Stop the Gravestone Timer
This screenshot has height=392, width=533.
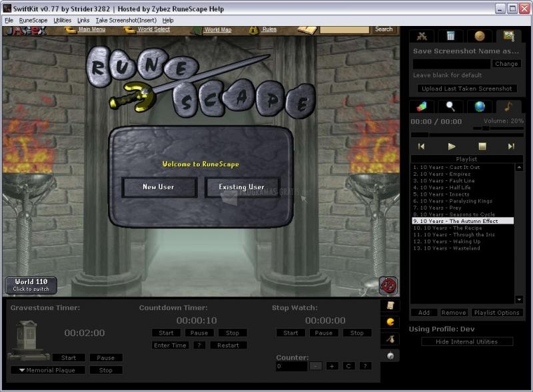106,370
